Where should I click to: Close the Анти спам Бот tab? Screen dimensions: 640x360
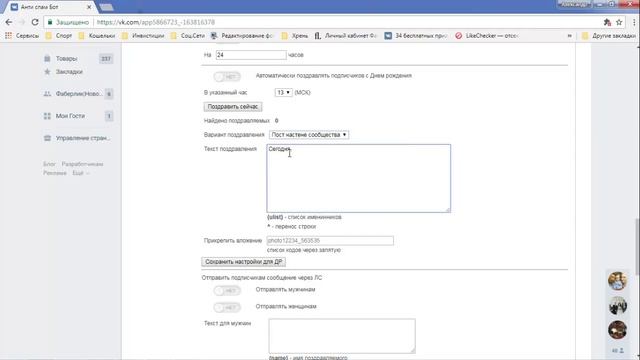[89, 7]
